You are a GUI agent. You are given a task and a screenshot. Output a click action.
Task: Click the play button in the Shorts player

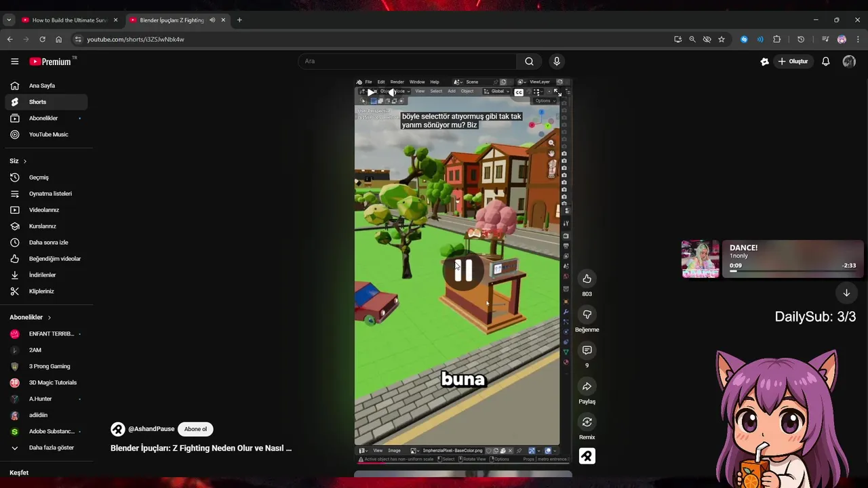click(x=372, y=92)
